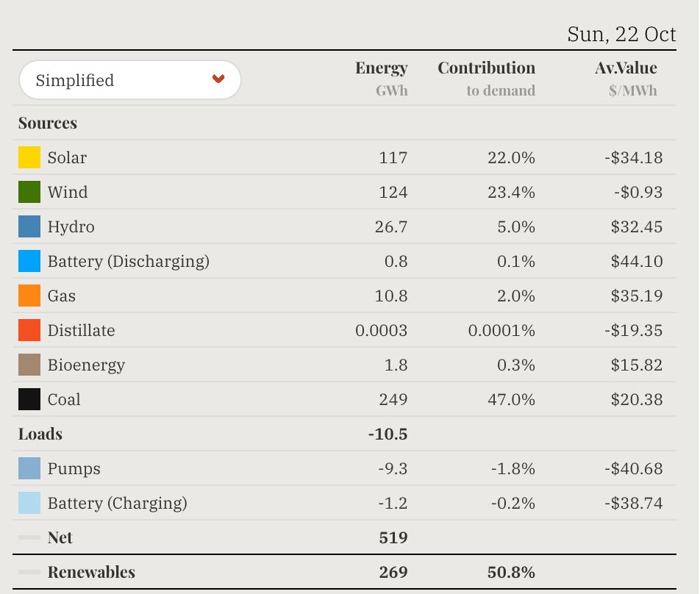Screen dimensions: 700x594
Task: Click the Energy GWh column header
Action: [x=382, y=78]
